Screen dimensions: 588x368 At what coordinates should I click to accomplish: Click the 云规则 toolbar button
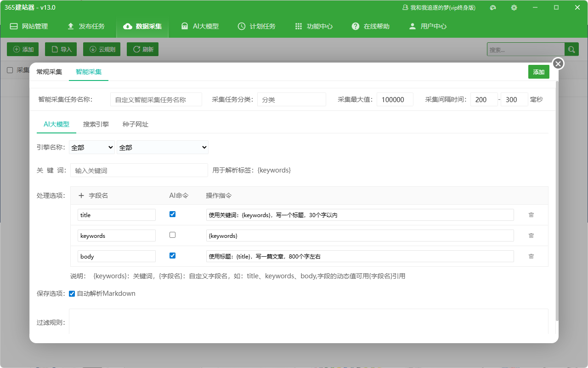(x=102, y=49)
